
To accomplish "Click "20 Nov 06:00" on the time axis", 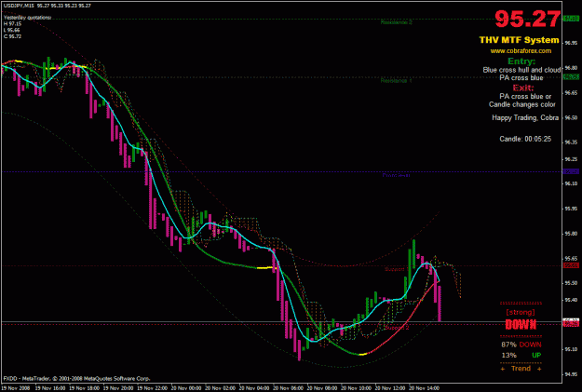I will pyautogui.click(x=289, y=388).
